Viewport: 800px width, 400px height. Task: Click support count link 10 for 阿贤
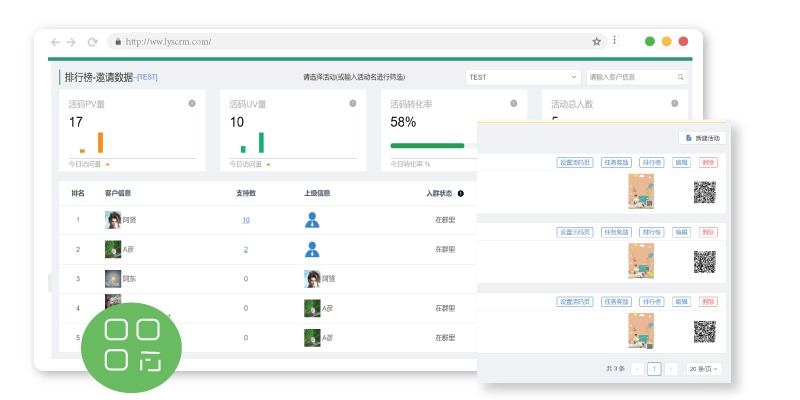246,220
